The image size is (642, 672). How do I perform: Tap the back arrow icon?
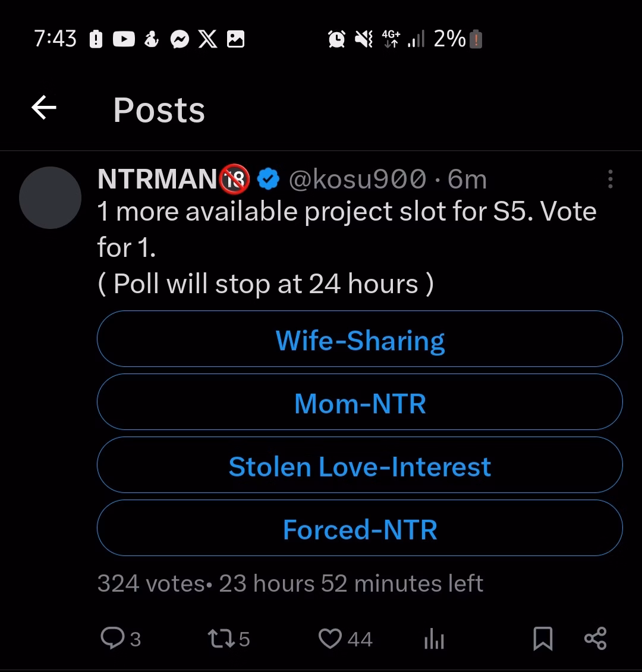click(x=43, y=109)
